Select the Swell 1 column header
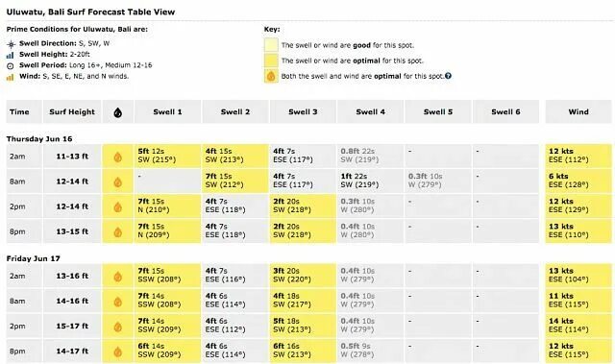Viewport: 615px width, 364px height. [x=167, y=111]
